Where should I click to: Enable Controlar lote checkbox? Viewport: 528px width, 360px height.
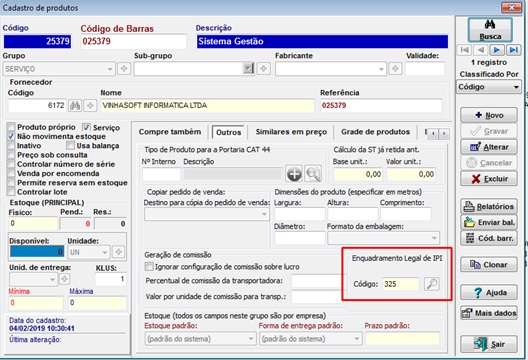click(11, 192)
